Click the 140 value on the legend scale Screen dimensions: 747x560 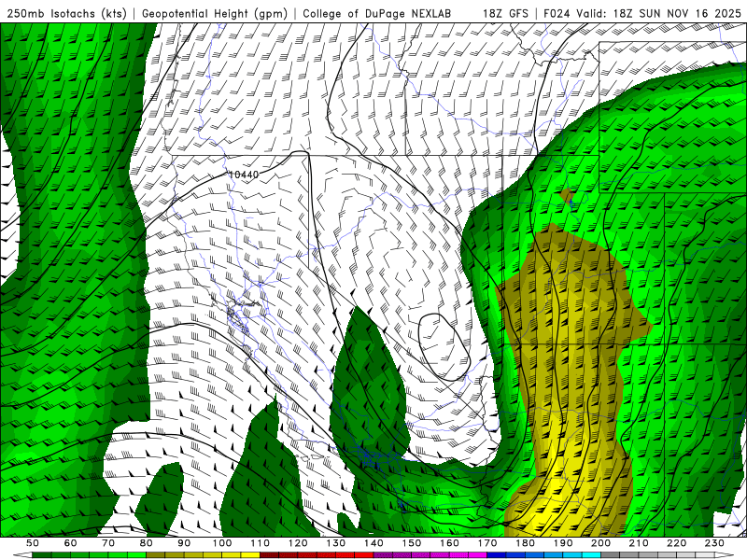click(373, 543)
